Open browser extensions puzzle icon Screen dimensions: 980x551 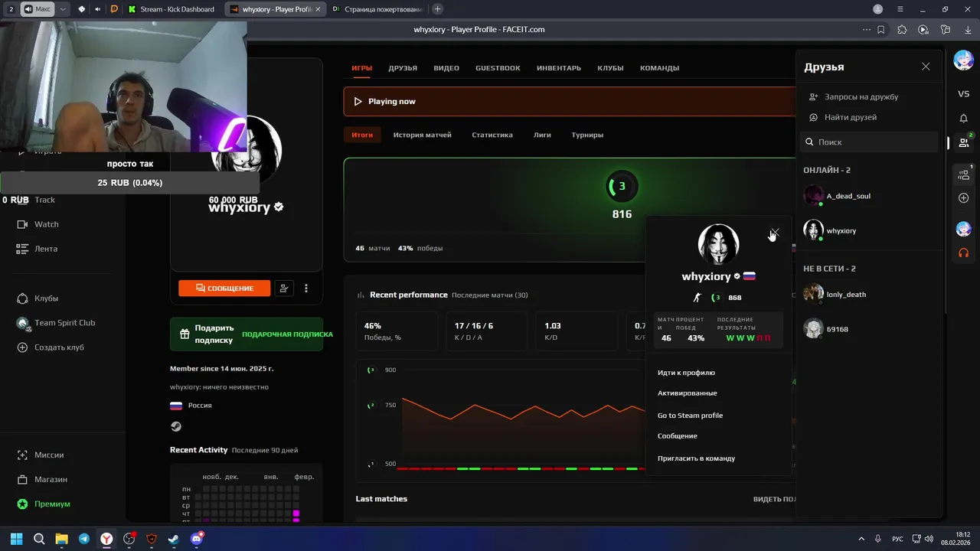[902, 30]
